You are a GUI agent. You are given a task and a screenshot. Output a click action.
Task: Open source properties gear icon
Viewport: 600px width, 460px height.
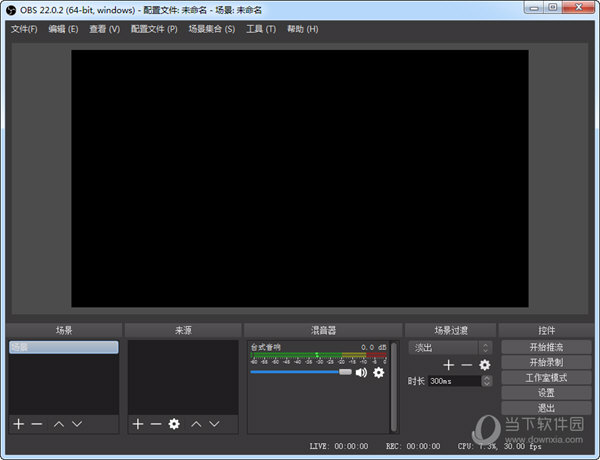(x=174, y=424)
